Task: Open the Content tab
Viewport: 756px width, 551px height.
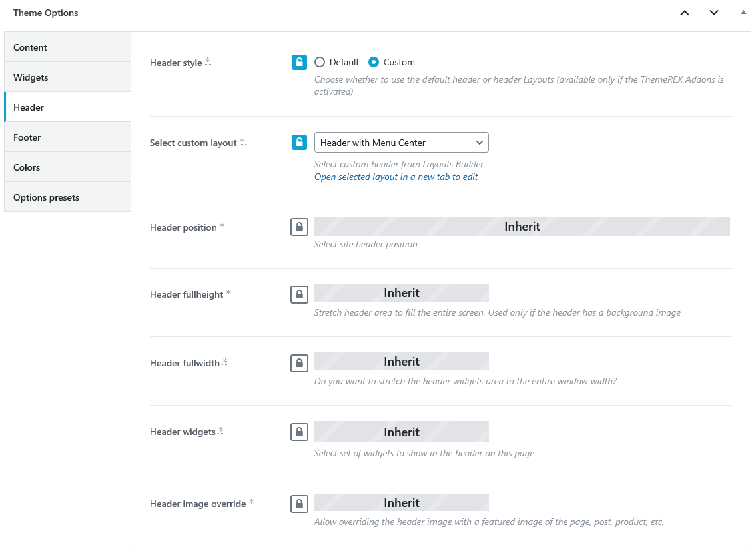Action: click(67, 47)
